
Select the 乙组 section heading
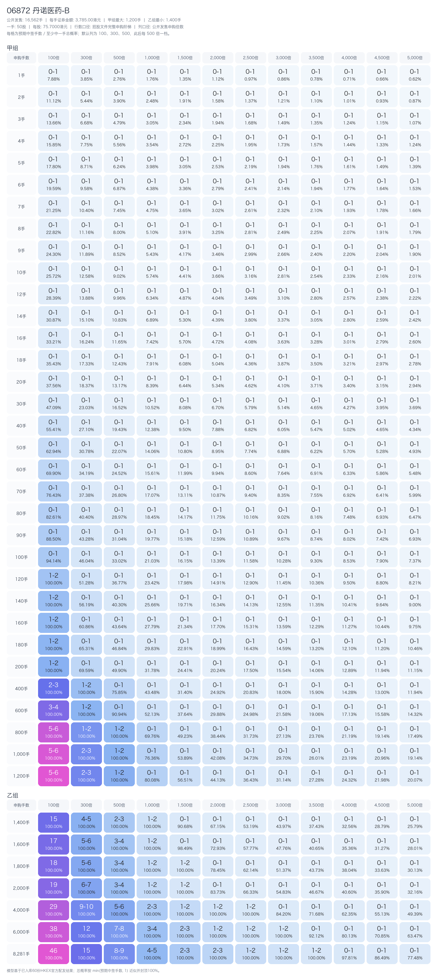pyautogui.click(x=13, y=795)
